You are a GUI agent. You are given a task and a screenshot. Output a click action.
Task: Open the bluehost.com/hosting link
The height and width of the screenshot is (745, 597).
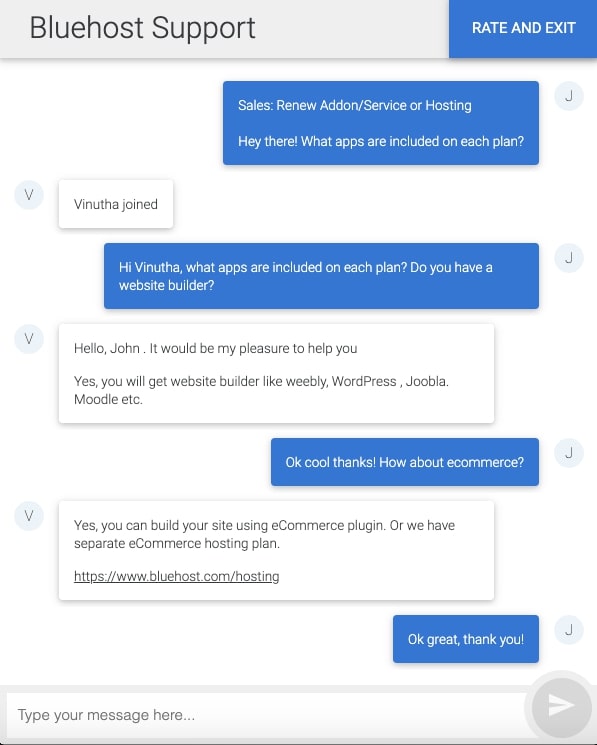click(x=176, y=576)
